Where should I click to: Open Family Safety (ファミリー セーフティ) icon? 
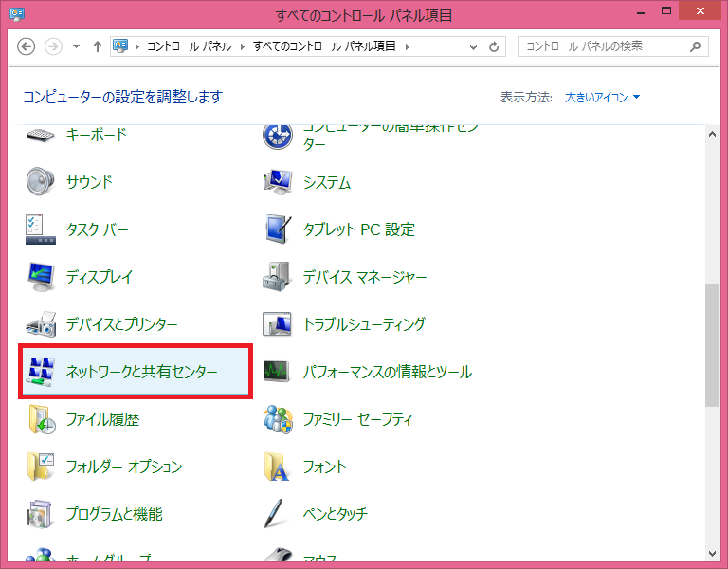click(x=278, y=419)
